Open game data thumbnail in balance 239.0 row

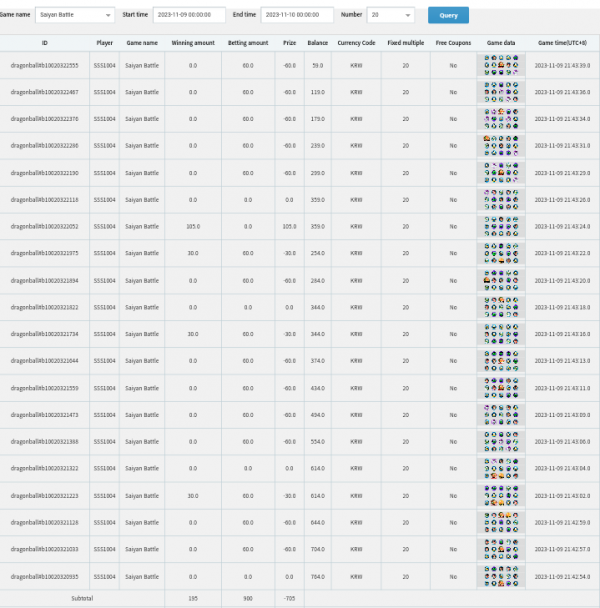tap(501, 146)
